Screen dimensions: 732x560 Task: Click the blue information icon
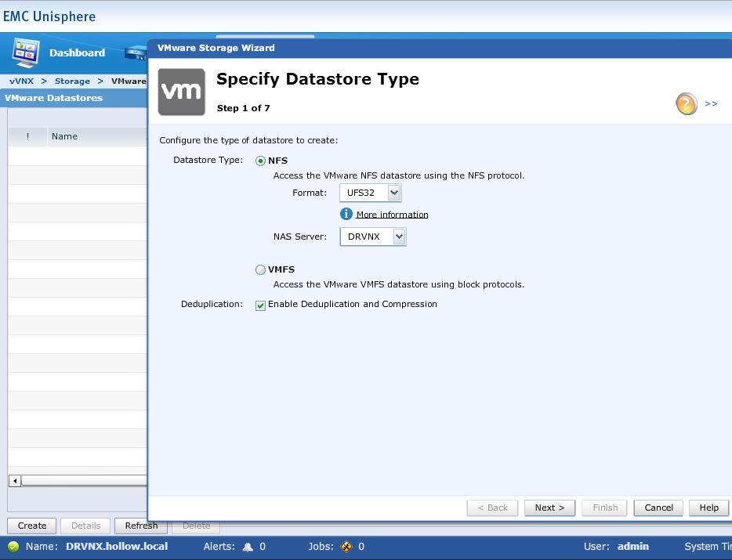coord(346,214)
